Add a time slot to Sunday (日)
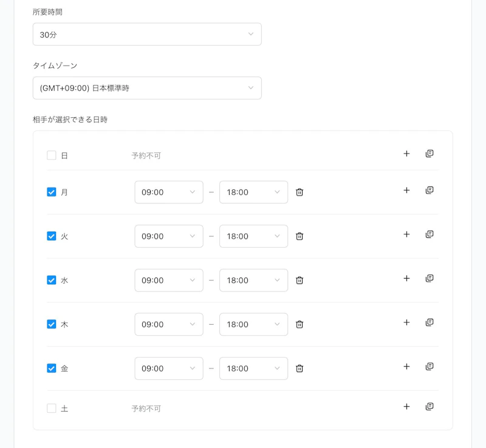This screenshot has height=448, width=486. 406,154
